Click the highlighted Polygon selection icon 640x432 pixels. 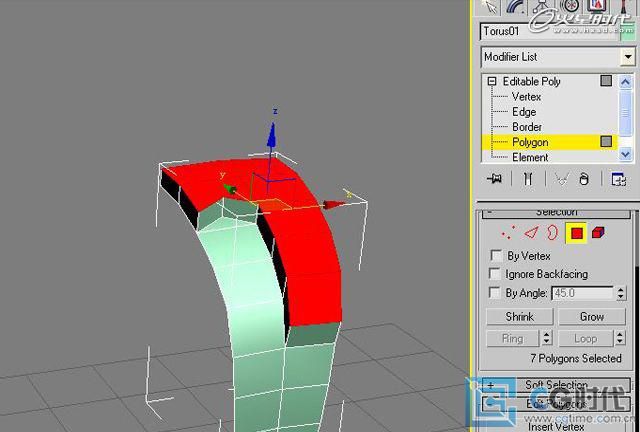(576, 233)
